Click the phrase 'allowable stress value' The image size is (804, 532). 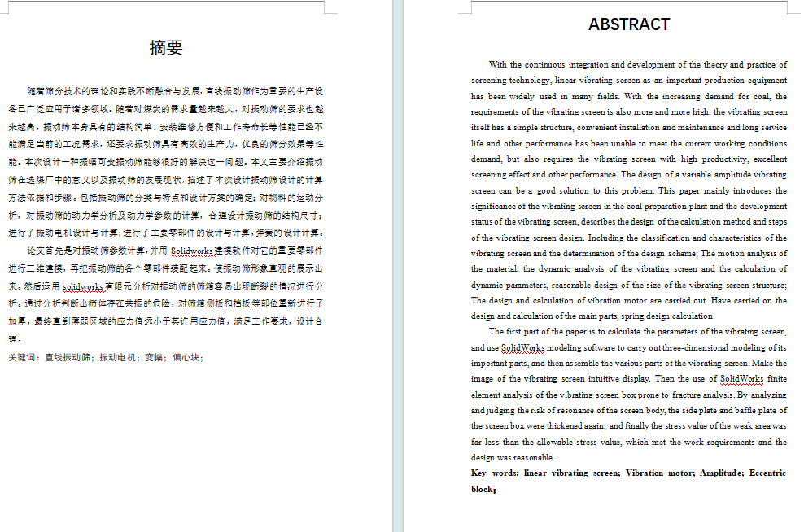pyautogui.click(x=579, y=442)
